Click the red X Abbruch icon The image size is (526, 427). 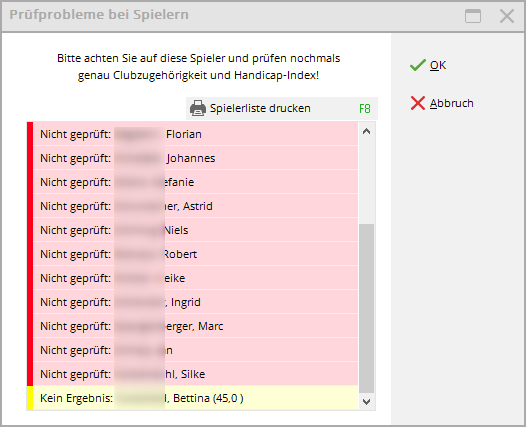click(x=418, y=103)
